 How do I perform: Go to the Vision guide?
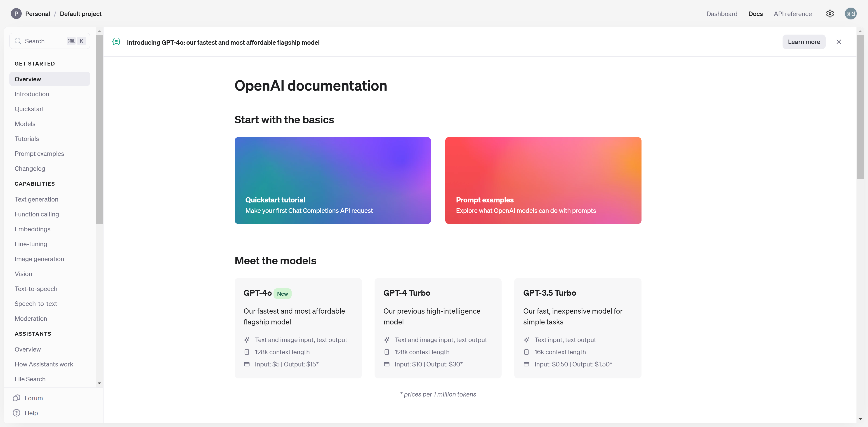(23, 274)
